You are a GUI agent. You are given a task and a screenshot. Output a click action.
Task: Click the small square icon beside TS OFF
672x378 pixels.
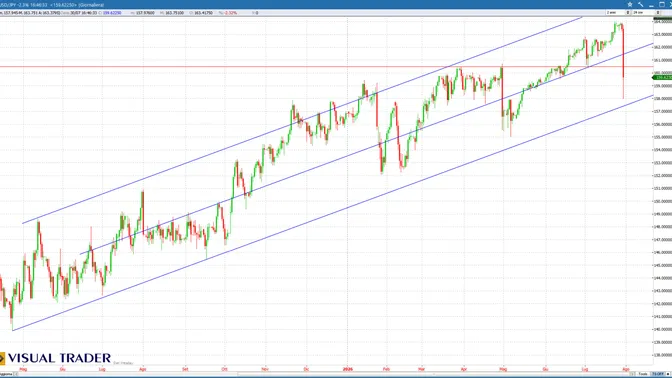(668, 374)
